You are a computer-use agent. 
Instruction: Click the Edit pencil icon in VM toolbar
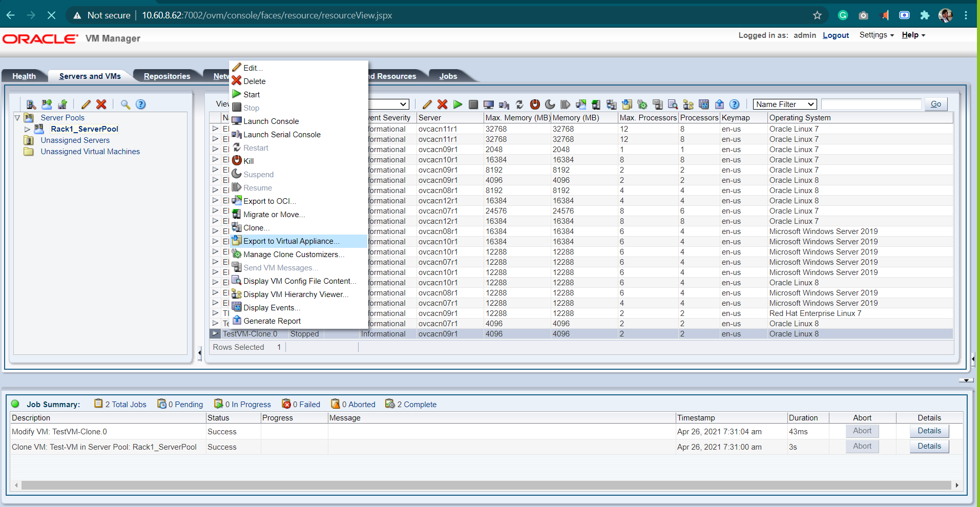[x=427, y=104]
